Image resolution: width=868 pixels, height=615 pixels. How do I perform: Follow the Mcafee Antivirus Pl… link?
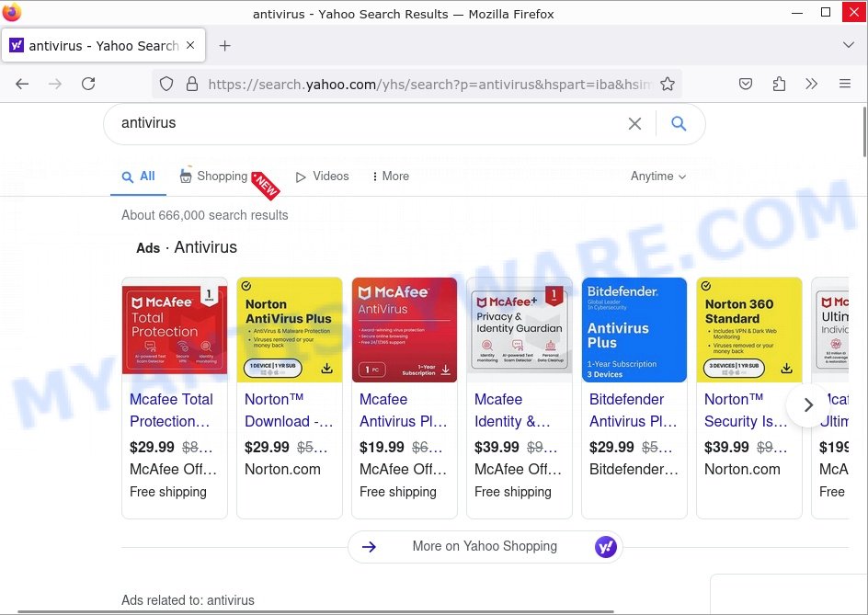[404, 410]
